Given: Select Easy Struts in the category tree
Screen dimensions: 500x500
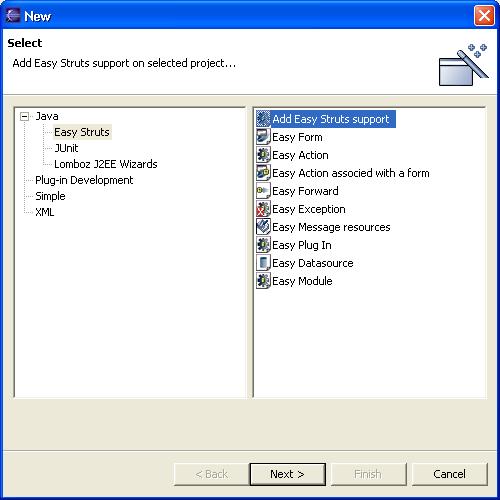Looking at the screenshot, I should (x=82, y=132).
